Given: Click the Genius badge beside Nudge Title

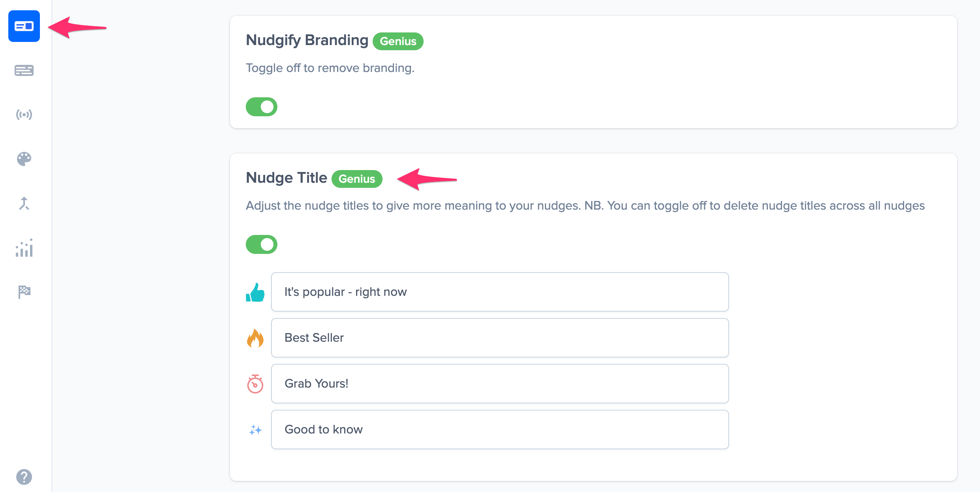Looking at the screenshot, I should pyautogui.click(x=357, y=179).
